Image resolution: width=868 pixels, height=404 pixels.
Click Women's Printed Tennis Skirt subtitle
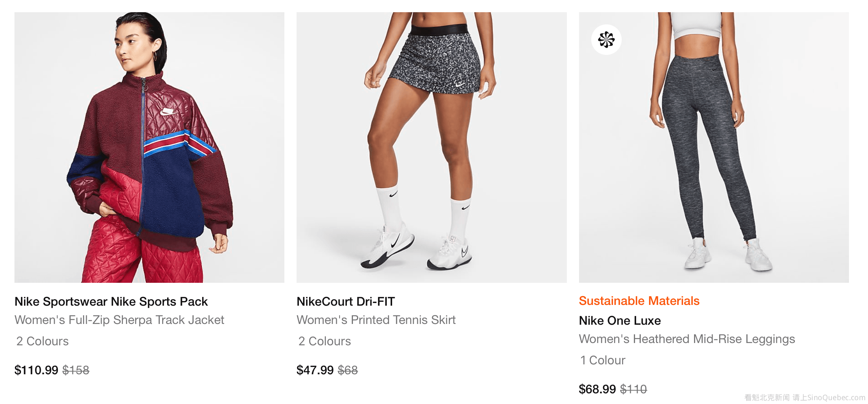[x=376, y=320]
